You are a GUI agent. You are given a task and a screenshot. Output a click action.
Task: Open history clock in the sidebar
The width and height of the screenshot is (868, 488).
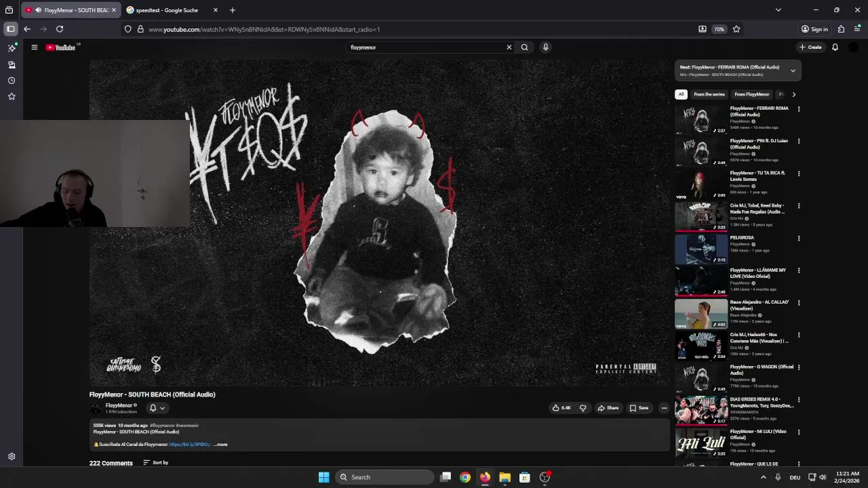[x=12, y=81]
